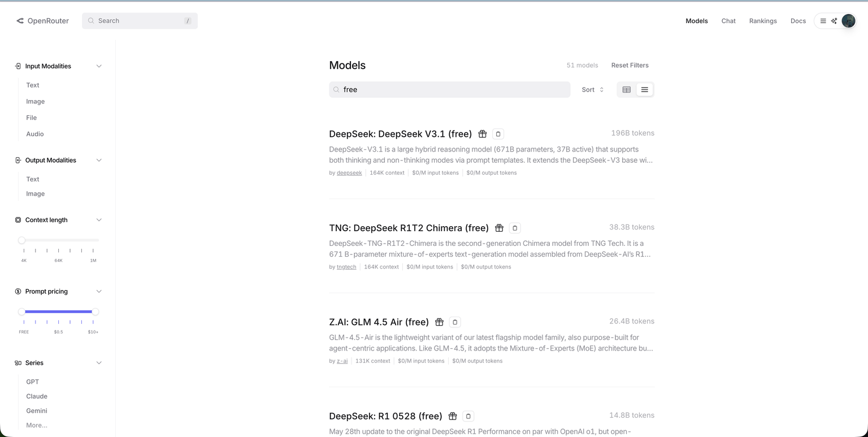
Task: Click the right handle of Prompt pricing slider
Action: [x=96, y=312]
